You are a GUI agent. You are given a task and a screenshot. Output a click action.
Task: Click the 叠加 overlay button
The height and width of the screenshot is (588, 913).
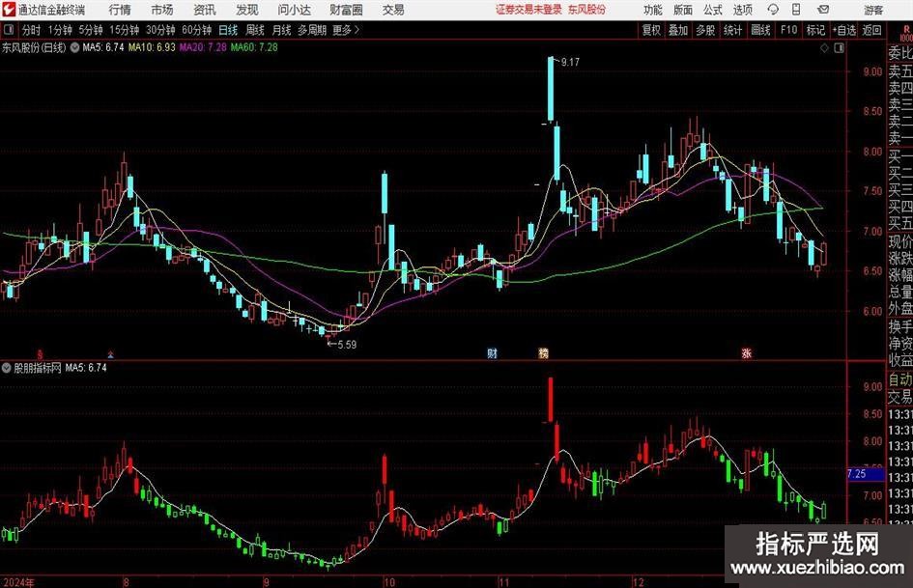coord(678,30)
